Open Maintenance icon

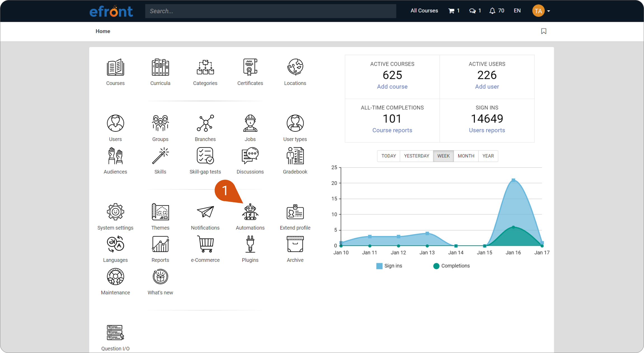click(115, 277)
